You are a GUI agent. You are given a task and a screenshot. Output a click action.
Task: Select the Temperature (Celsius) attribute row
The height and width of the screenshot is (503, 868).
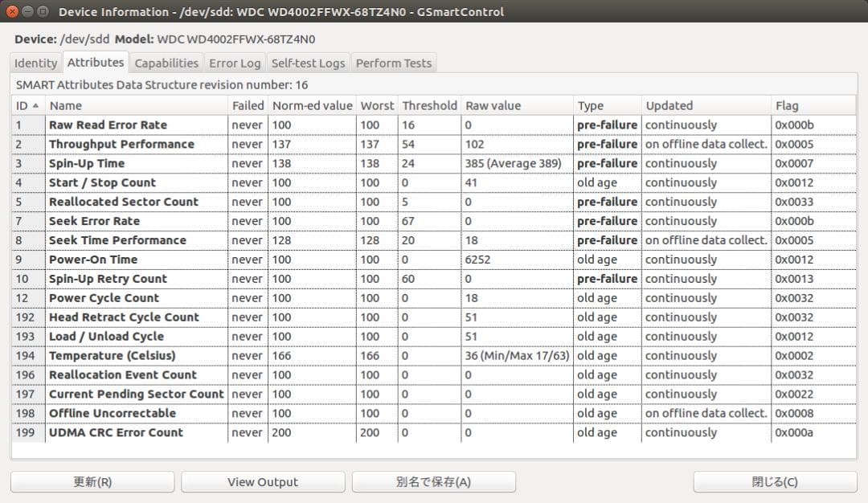(x=112, y=356)
